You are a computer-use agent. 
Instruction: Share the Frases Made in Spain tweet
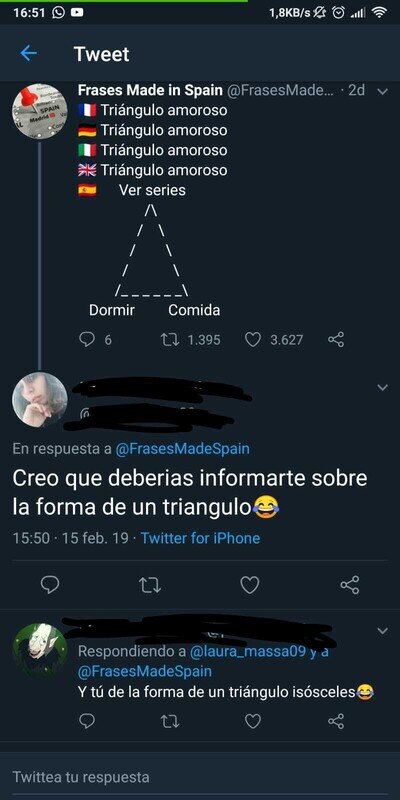click(336, 339)
